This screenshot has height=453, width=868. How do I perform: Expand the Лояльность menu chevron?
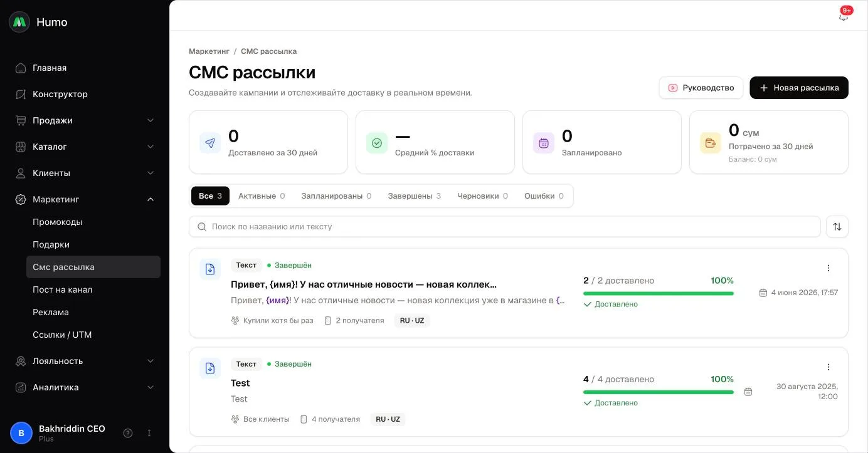coord(151,361)
